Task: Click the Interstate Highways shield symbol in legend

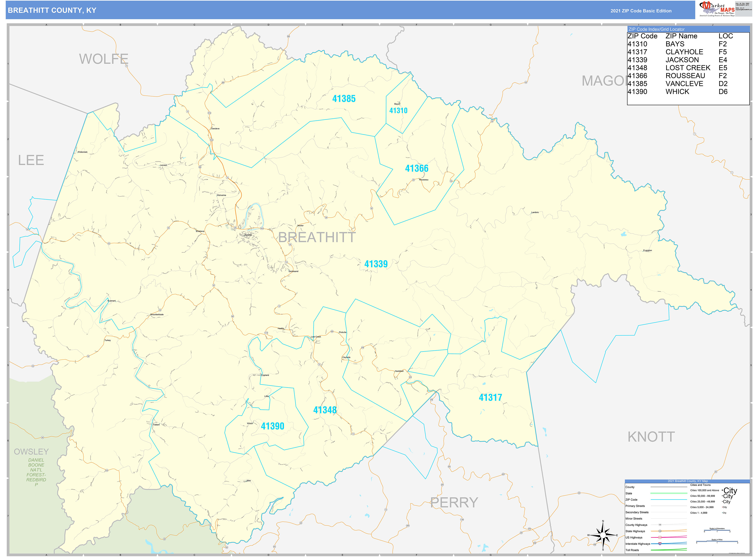Action: (x=660, y=544)
